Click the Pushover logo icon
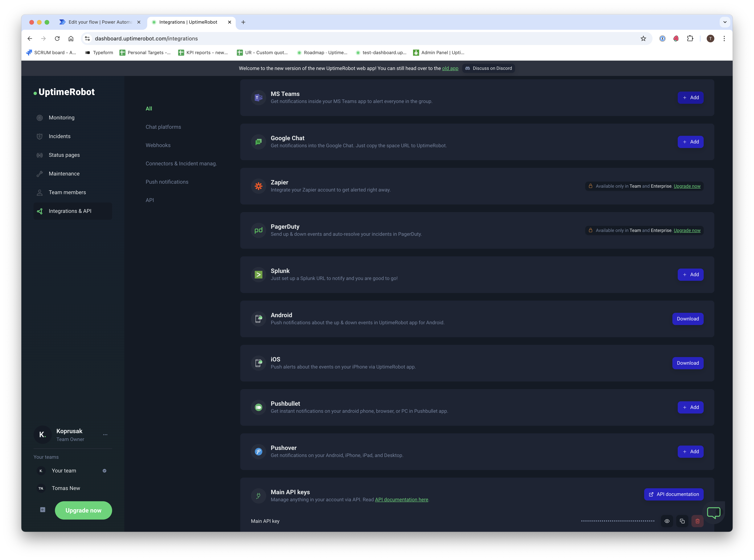 click(258, 451)
